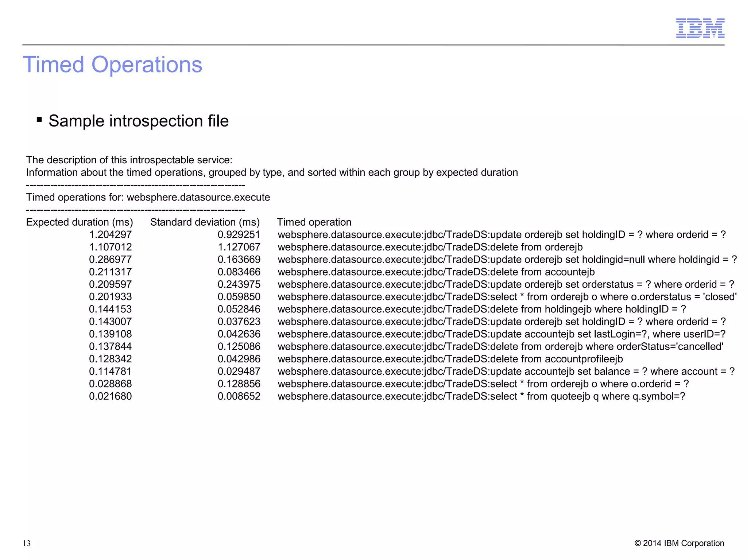Select standard deviation value 0.029487
This screenshot has width=747, height=560.
tap(239, 371)
